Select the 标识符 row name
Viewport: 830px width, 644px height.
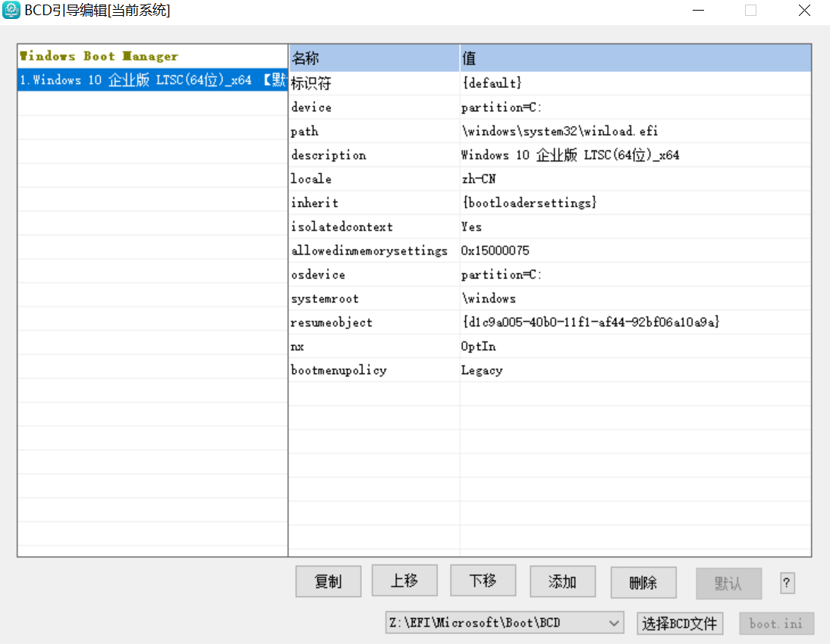pyautogui.click(x=311, y=83)
